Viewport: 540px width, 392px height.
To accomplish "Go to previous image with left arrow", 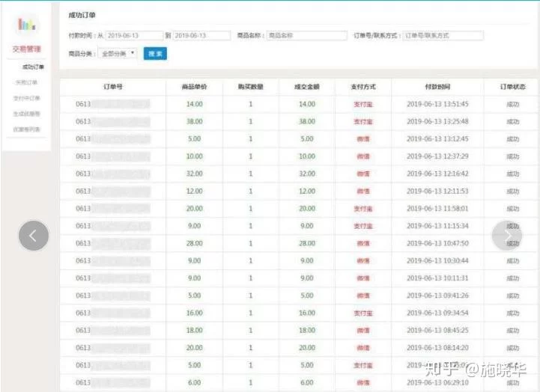I will point(33,236).
